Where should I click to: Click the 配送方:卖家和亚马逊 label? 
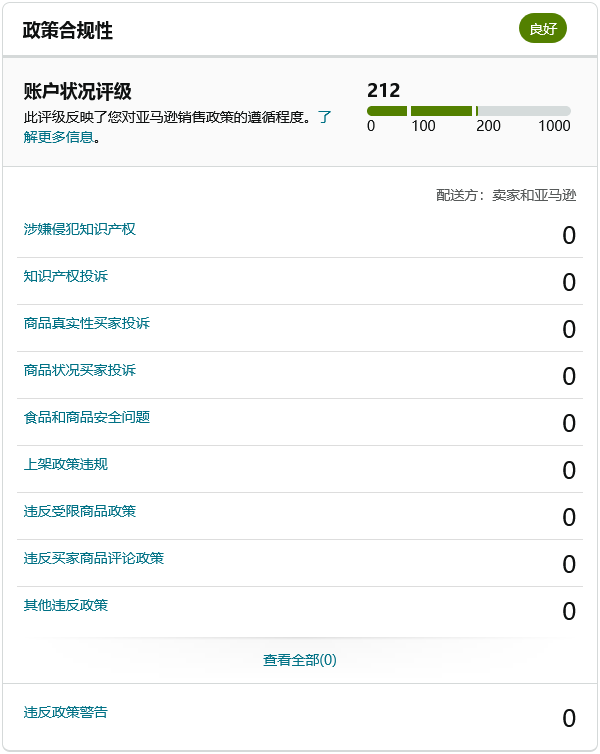506,195
